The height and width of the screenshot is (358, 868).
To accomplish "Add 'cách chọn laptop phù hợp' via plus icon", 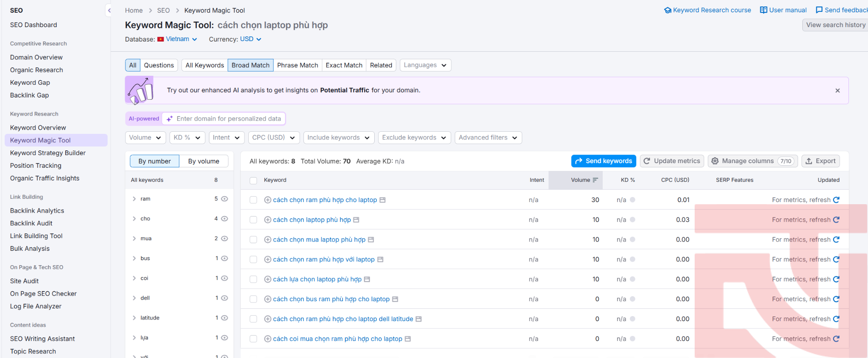I will click(x=267, y=220).
